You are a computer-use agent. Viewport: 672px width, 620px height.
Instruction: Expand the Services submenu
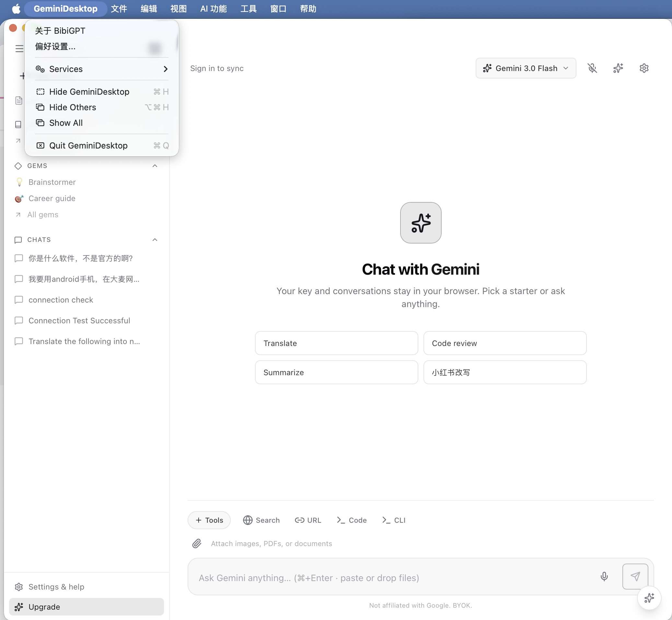(x=101, y=69)
